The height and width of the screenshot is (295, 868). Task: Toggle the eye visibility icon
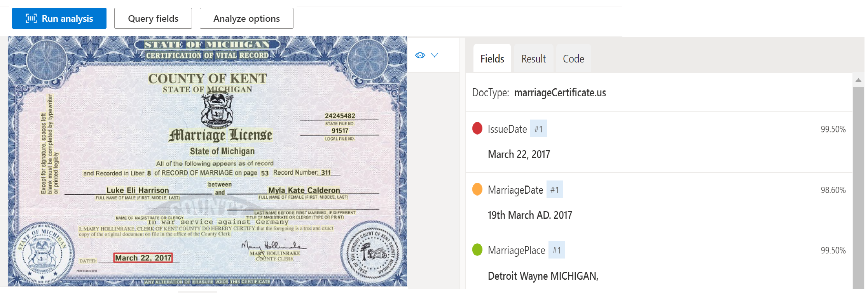pos(420,55)
